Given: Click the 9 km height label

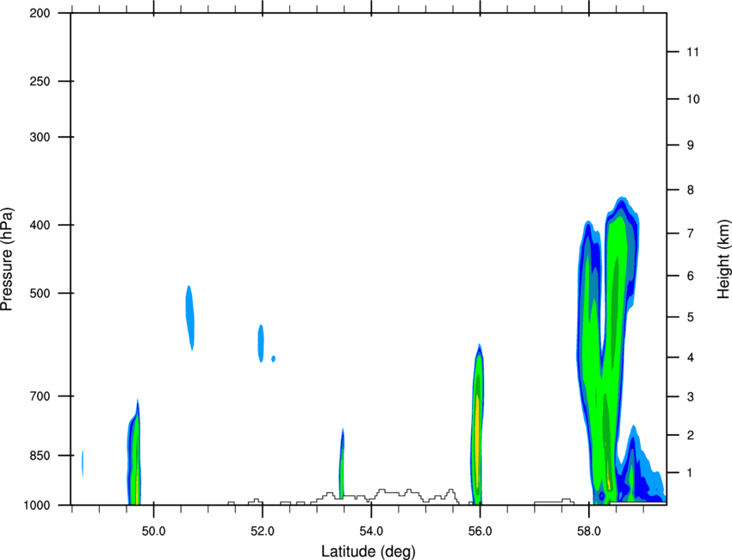Looking at the screenshot, I should click(690, 146).
